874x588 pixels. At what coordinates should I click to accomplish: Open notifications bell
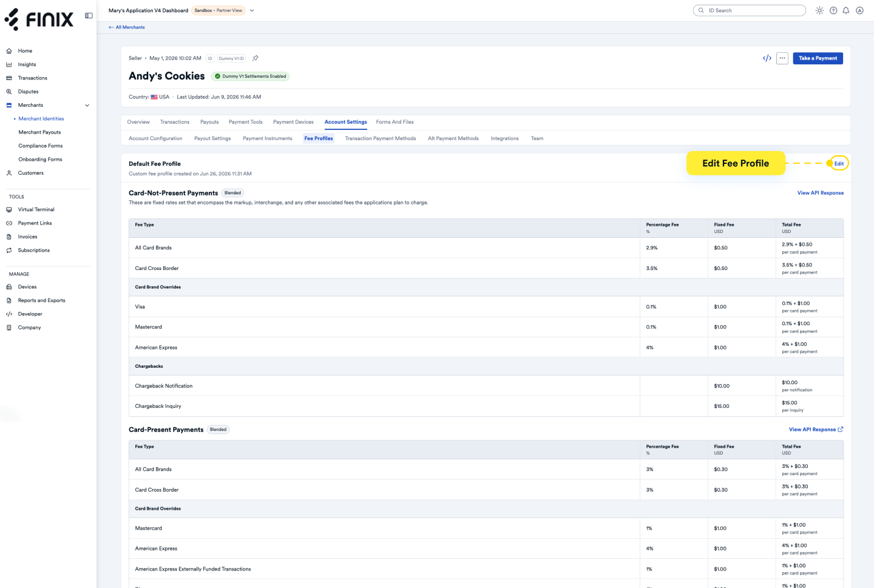point(846,10)
